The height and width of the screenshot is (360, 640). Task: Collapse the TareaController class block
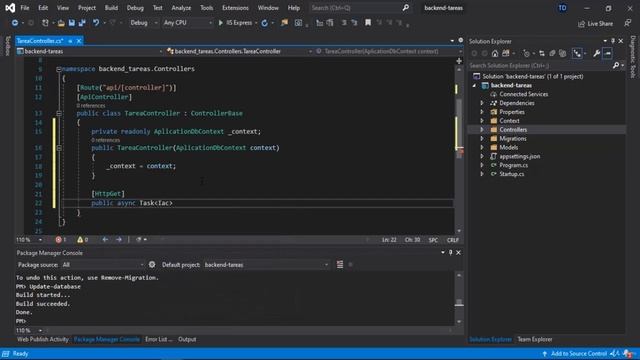(x=59, y=113)
